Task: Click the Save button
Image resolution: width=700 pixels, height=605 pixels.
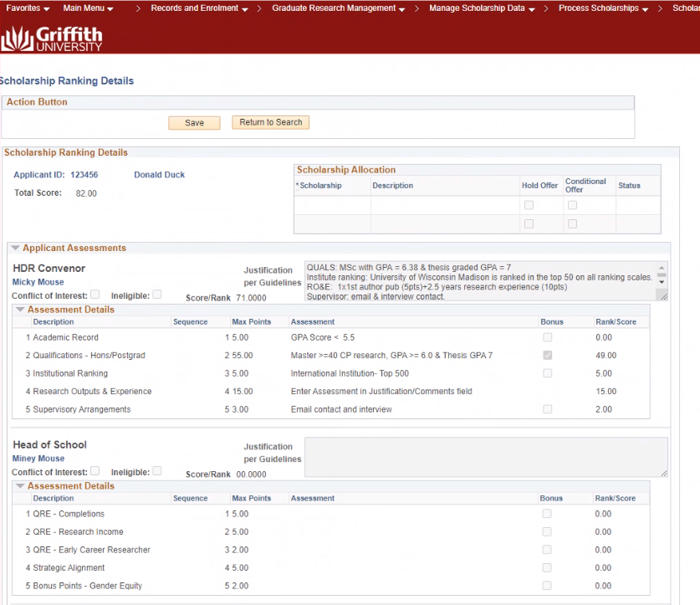Action: click(194, 123)
